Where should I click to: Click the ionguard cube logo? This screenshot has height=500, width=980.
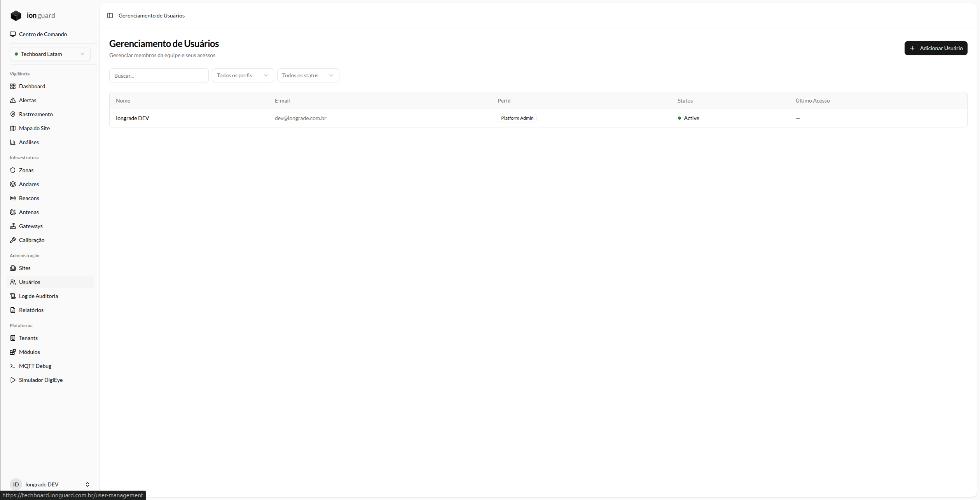coord(16,16)
